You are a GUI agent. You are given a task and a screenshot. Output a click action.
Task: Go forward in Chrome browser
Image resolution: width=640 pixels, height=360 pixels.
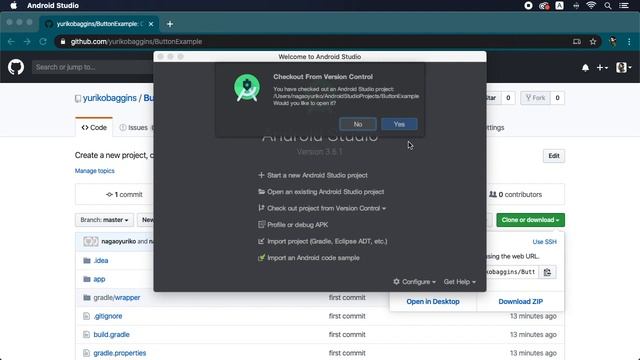(x=27, y=42)
